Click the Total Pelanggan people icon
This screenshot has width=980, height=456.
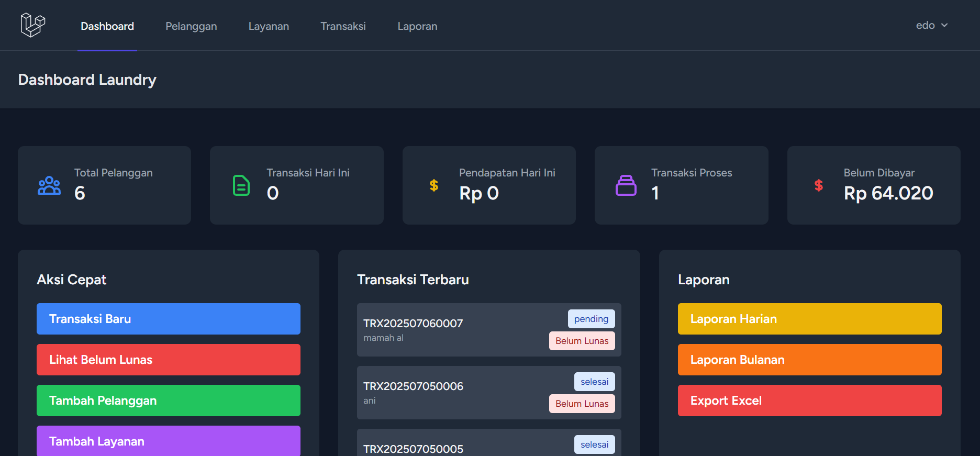pos(49,185)
